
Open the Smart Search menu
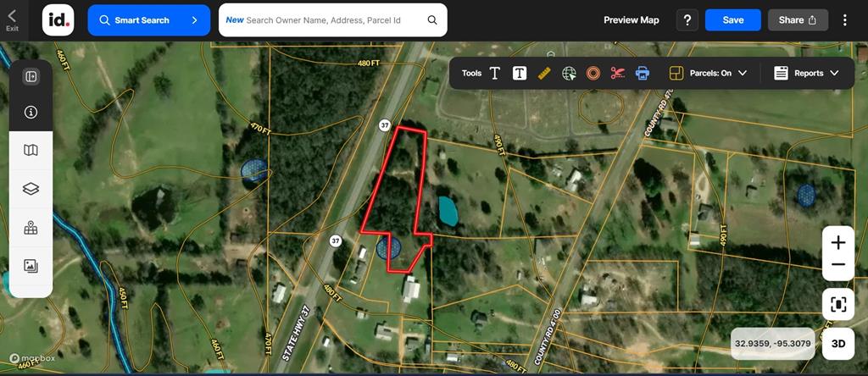pos(149,20)
